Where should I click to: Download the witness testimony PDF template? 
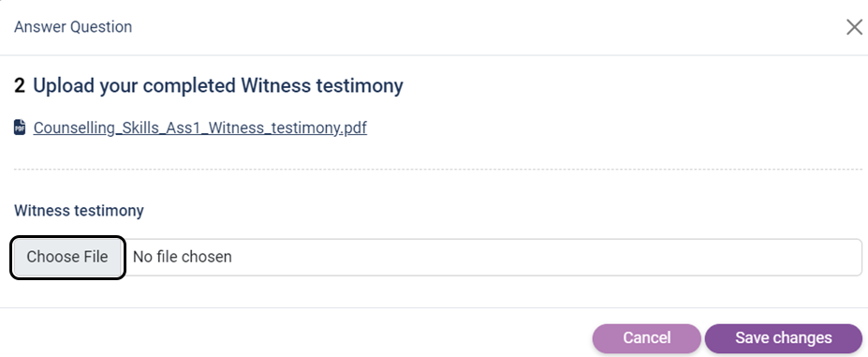[x=199, y=128]
